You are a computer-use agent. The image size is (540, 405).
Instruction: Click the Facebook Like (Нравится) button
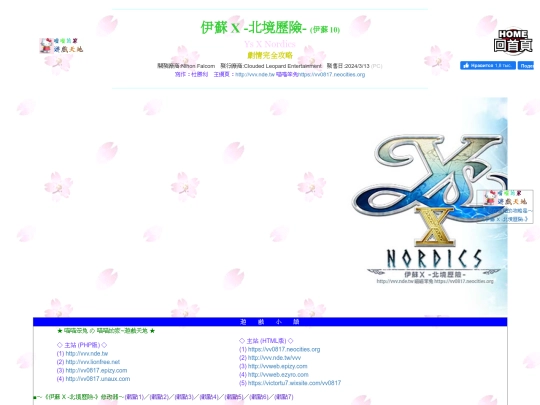488,65
